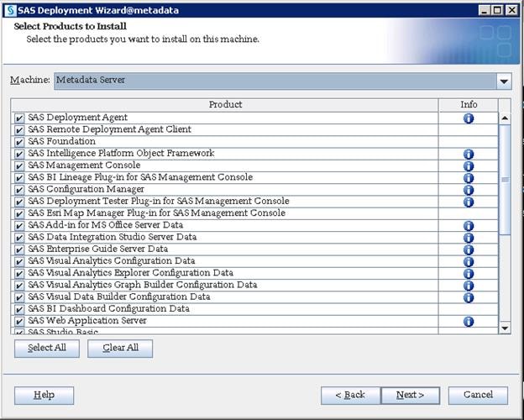Select SAS Configuration Manager row text
The width and height of the screenshot is (524, 420).
tap(86, 189)
